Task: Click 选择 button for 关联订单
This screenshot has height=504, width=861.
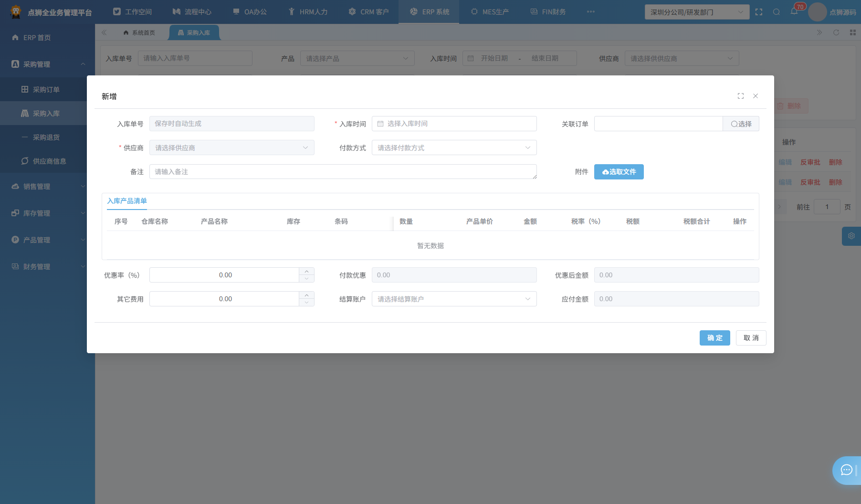Action: [741, 124]
